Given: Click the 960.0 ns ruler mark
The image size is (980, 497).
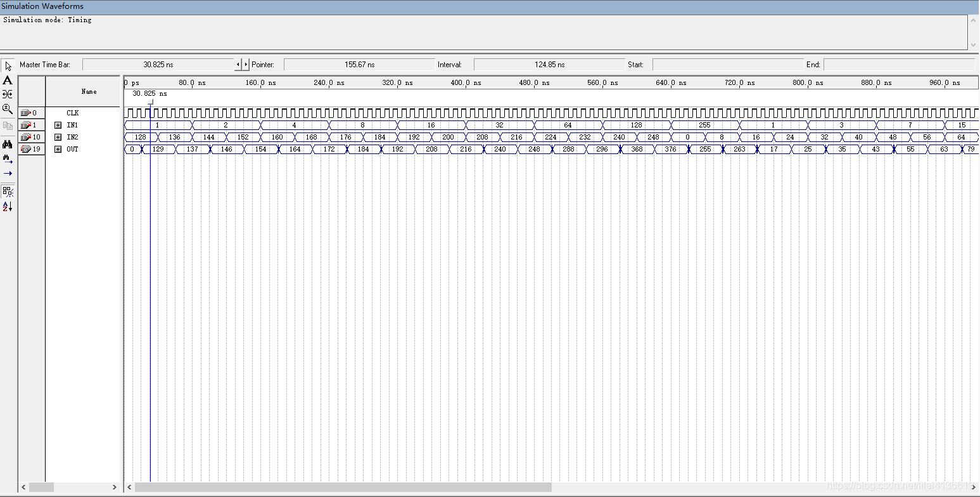Looking at the screenshot, I should 945,82.
